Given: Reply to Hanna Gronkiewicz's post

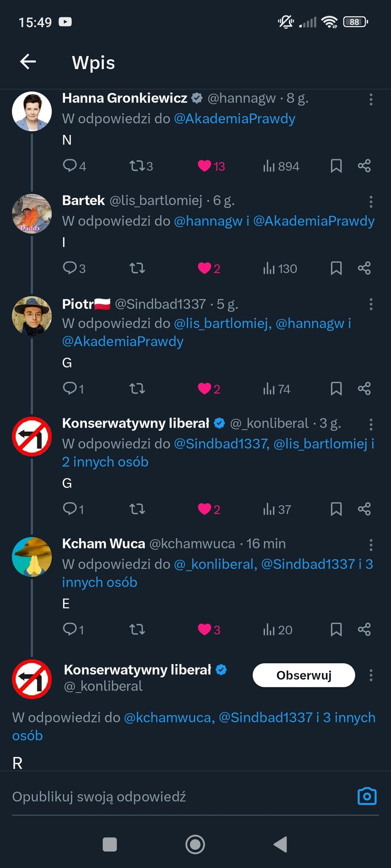Looking at the screenshot, I should tap(70, 165).
